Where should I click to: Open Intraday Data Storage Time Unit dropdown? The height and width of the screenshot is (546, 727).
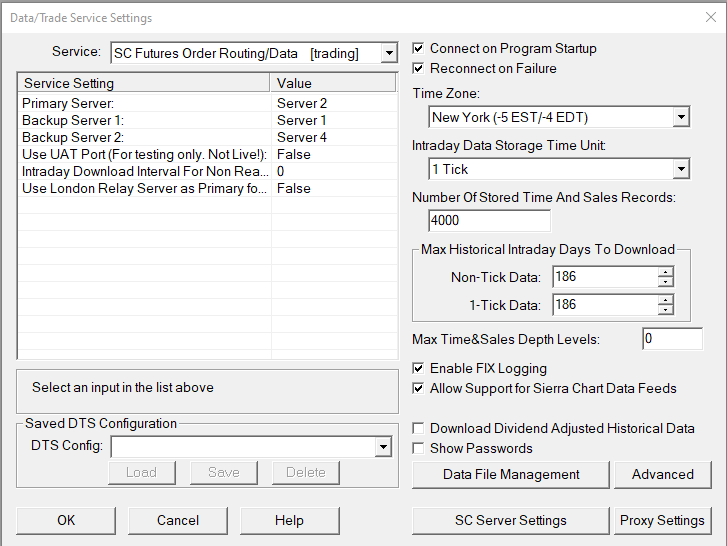681,169
